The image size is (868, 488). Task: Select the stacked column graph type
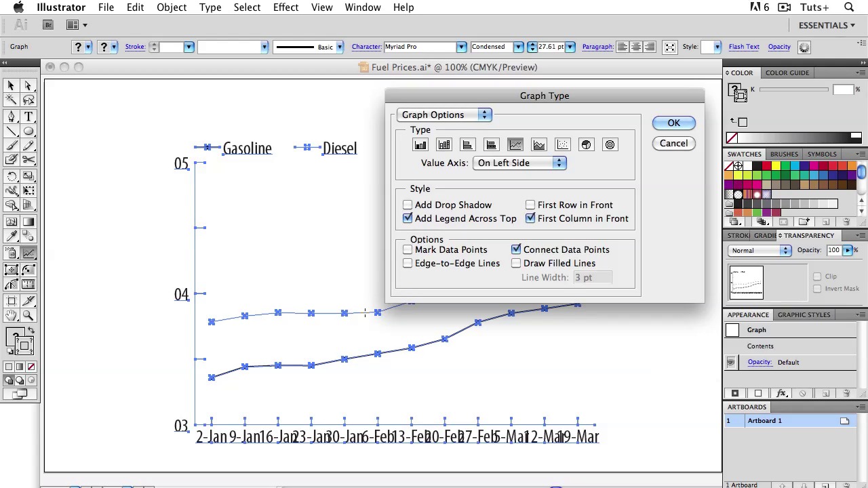tap(444, 145)
